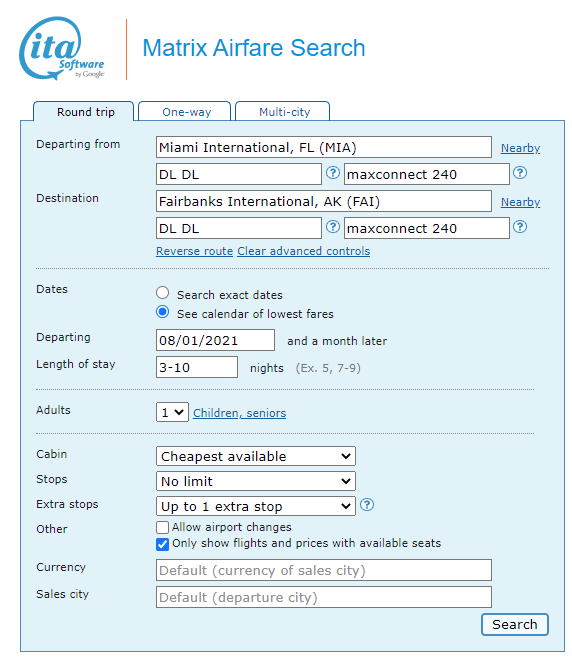This screenshot has width=572, height=665.
Task: Open help icon beside departure routing codes field
Action: [x=333, y=173]
